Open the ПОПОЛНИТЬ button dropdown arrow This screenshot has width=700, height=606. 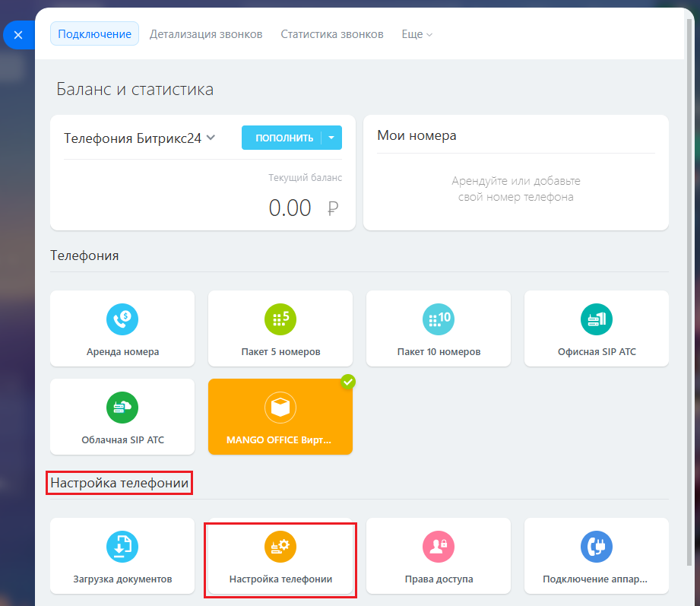coord(331,138)
